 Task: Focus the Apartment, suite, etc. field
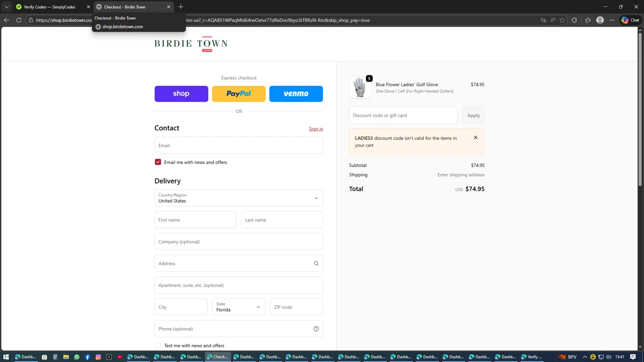pos(239,285)
